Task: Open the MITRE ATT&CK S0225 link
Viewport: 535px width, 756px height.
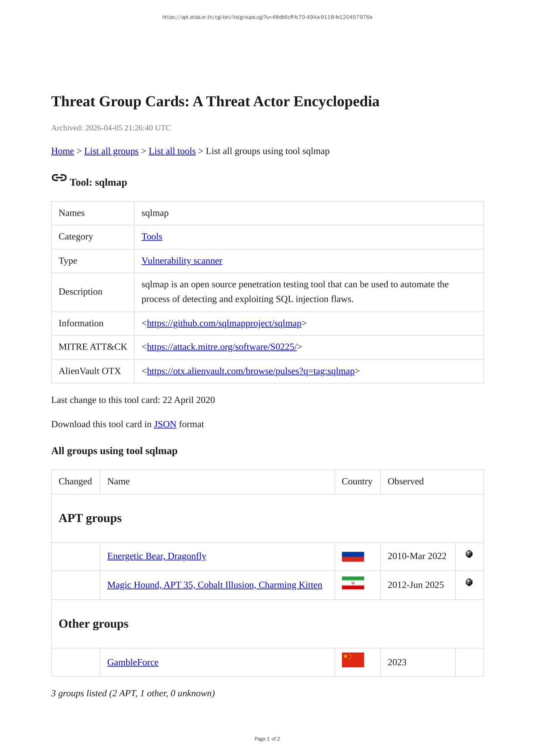Action: [221, 347]
